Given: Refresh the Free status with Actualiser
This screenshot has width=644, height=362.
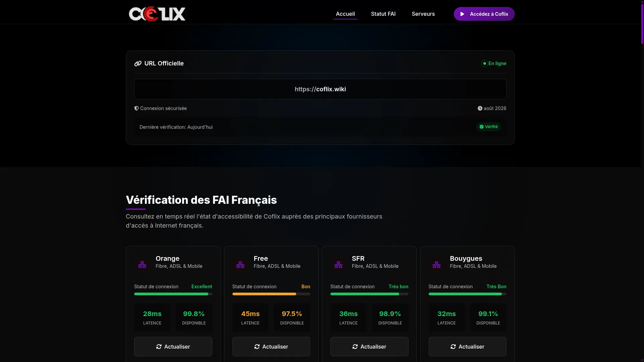Looking at the screenshot, I should (x=271, y=347).
